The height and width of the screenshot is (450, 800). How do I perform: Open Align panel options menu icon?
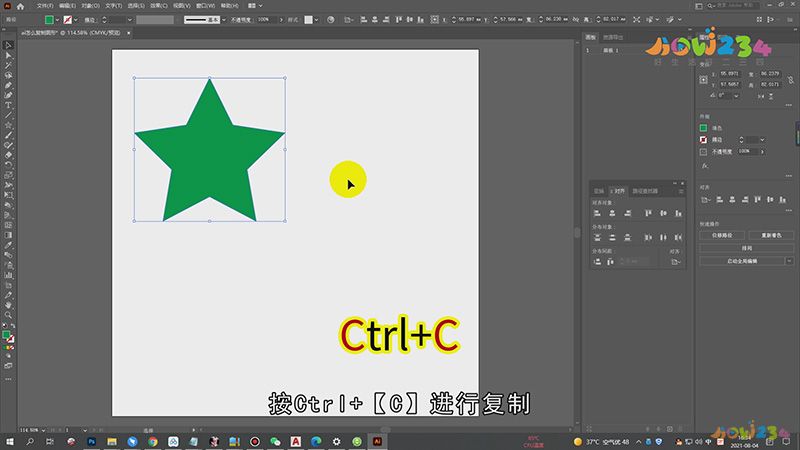point(681,191)
